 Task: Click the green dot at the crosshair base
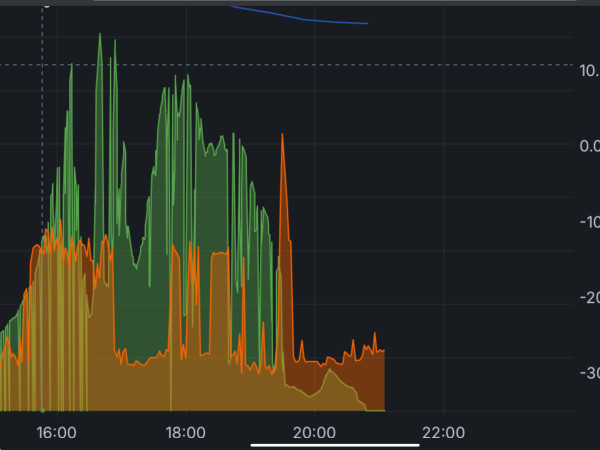pyautogui.click(x=42, y=410)
